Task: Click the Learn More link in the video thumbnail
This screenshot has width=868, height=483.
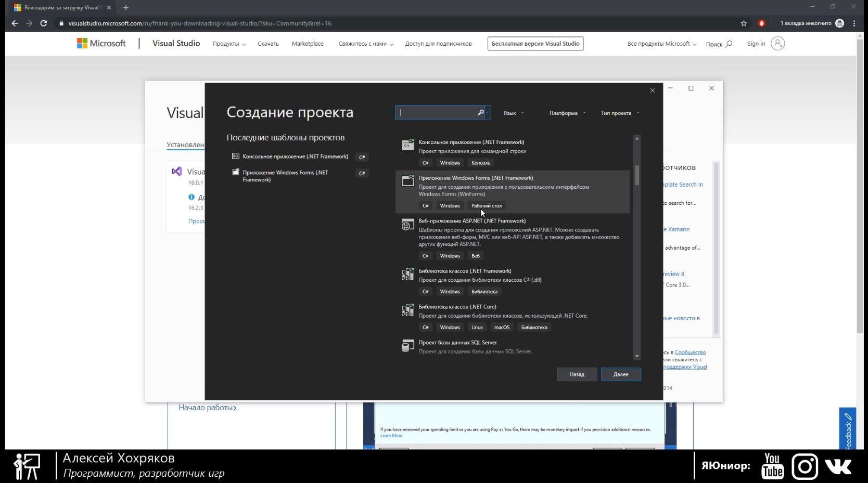Action: [391, 436]
